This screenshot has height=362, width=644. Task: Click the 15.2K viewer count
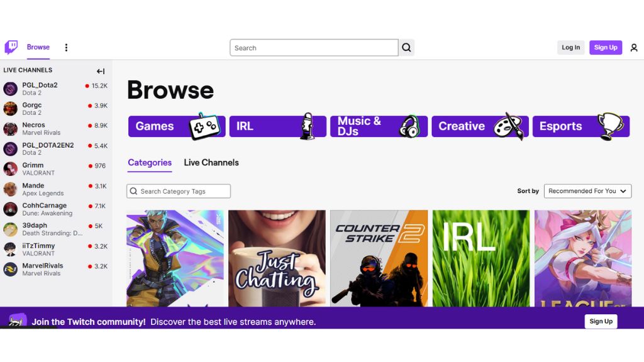click(99, 85)
